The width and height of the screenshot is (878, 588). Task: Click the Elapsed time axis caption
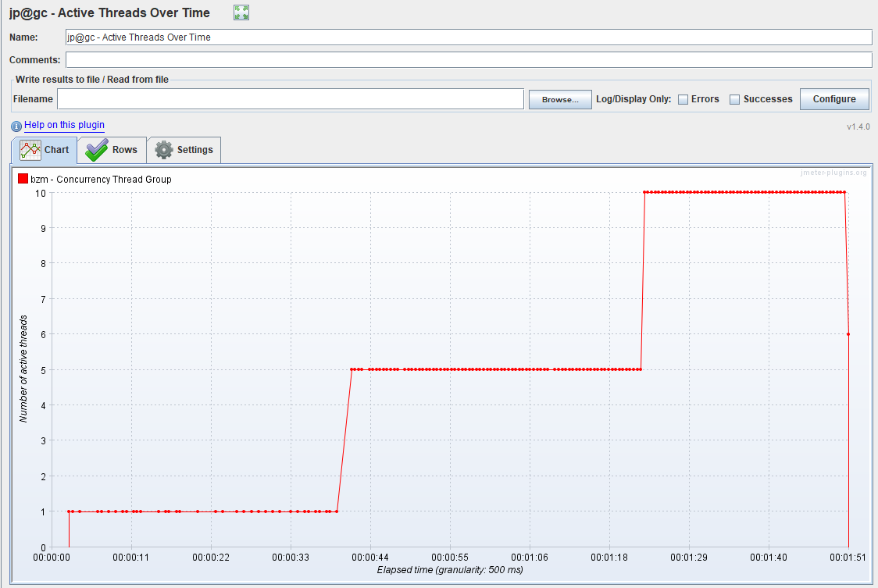click(x=450, y=570)
